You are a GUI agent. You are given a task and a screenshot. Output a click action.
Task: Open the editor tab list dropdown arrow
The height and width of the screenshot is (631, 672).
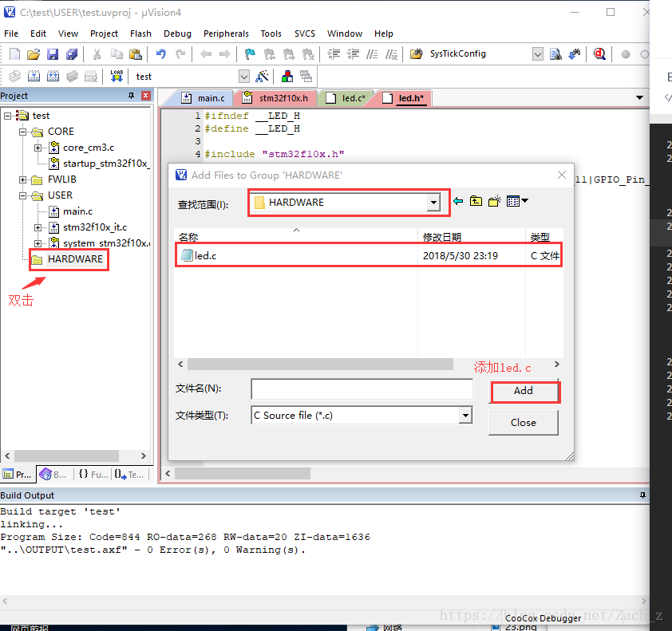click(639, 97)
